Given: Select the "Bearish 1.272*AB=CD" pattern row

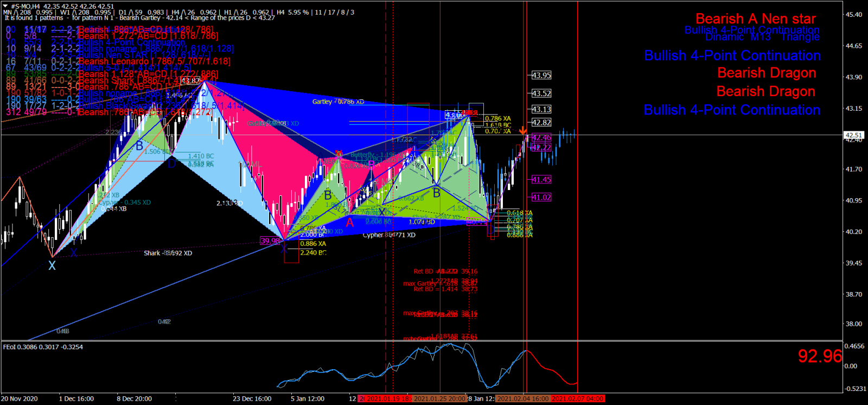Looking at the screenshot, I should pos(148,36).
